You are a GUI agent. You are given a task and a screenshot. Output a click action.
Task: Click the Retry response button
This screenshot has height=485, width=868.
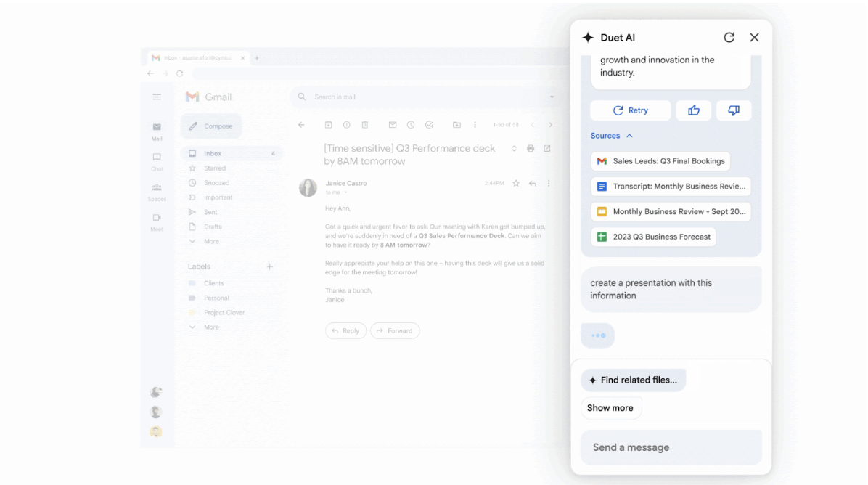pyautogui.click(x=630, y=110)
